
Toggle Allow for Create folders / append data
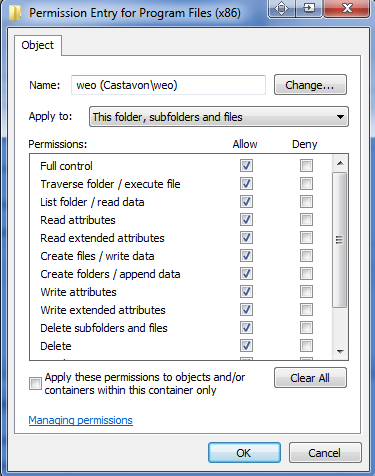[x=246, y=274]
